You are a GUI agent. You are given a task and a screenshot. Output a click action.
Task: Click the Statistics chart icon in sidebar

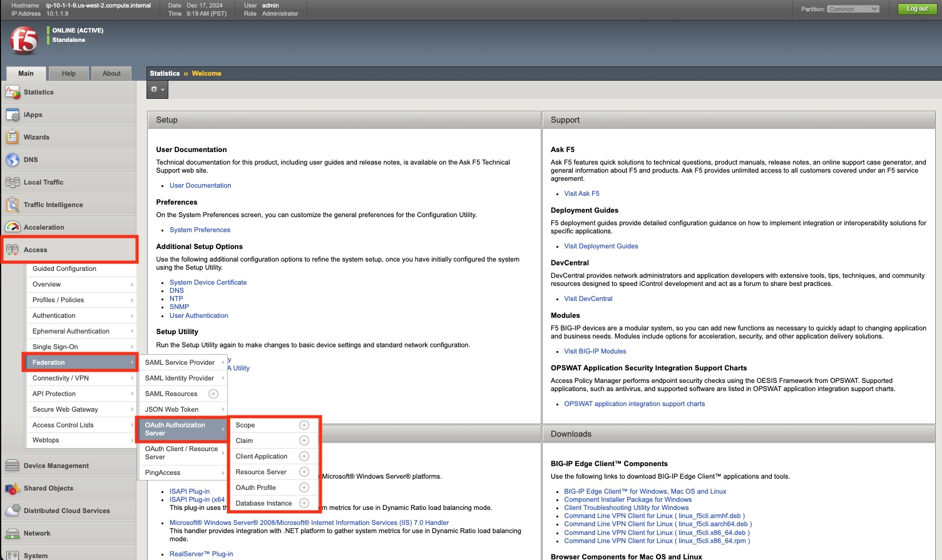[13, 92]
